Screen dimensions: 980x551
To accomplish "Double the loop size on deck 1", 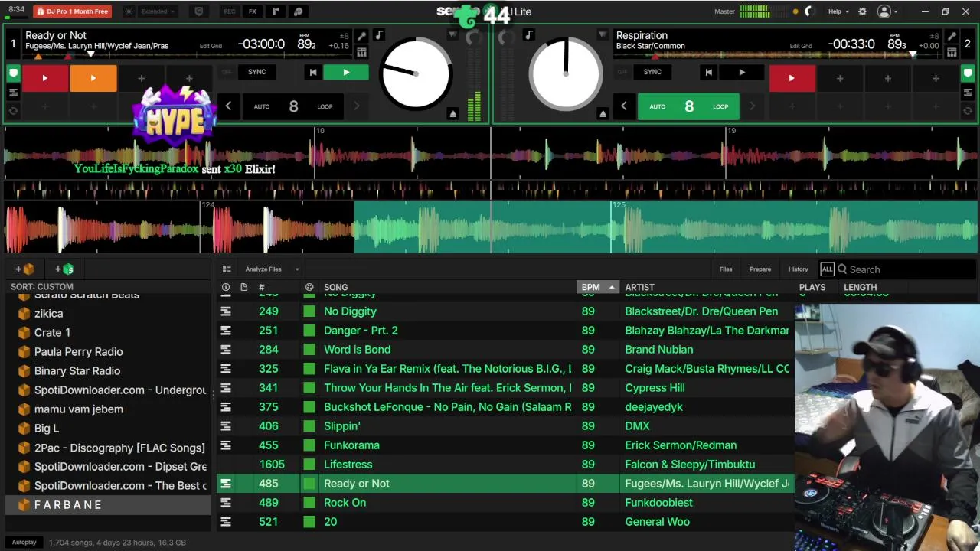I will coord(356,106).
